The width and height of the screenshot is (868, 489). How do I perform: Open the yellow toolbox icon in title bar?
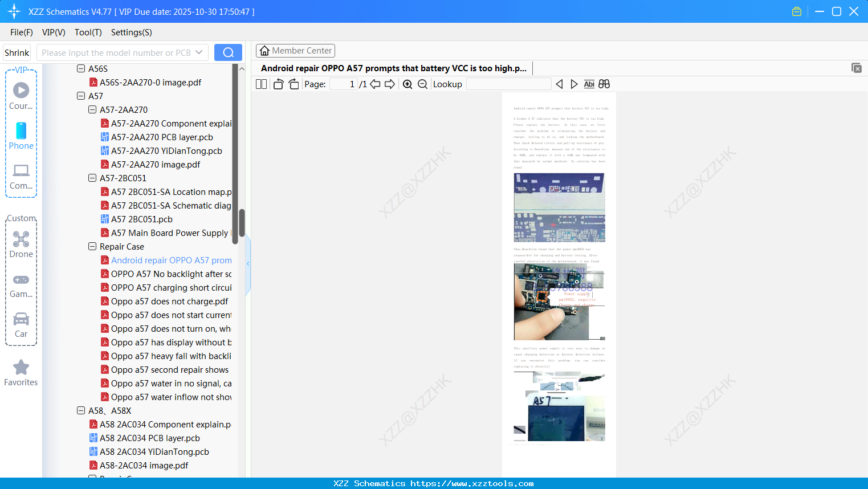(x=797, y=11)
